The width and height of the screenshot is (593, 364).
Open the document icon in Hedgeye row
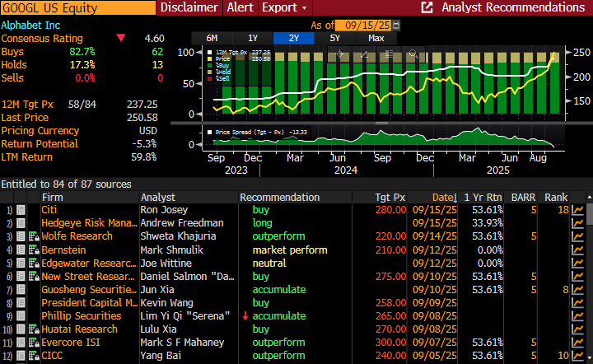point(21,223)
